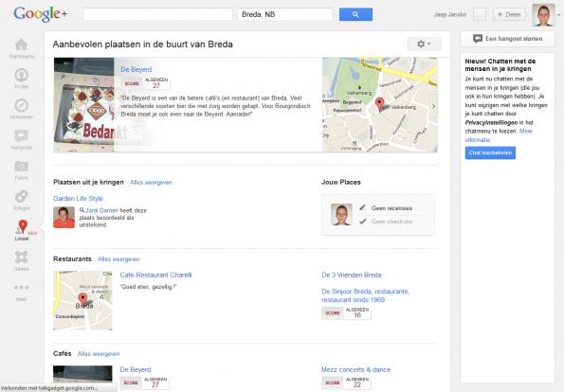Image resolution: width=564 pixels, height=392 pixels.
Task: Click Alles weergeven for Cafés
Action: [x=99, y=354]
